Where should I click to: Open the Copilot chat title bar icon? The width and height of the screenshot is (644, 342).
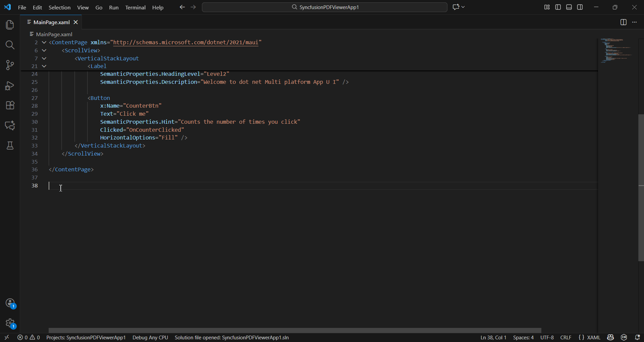(x=456, y=7)
